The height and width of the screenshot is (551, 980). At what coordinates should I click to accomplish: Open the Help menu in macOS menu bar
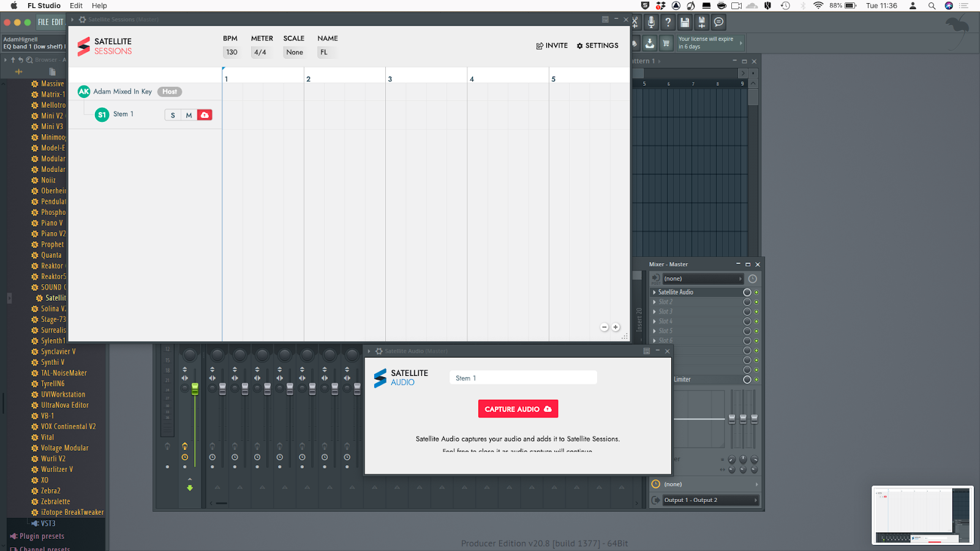[99, 6]
